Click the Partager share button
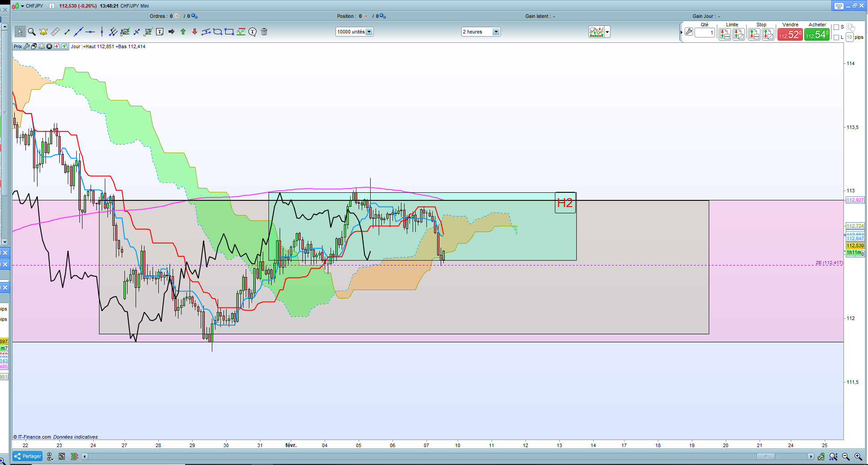 (x=28, y=456)
